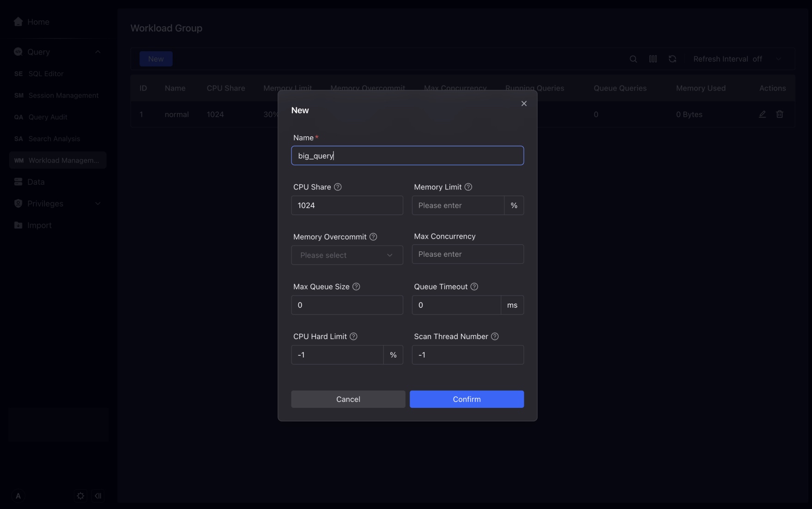Select the Name field containing big_query

pos(407,156)
